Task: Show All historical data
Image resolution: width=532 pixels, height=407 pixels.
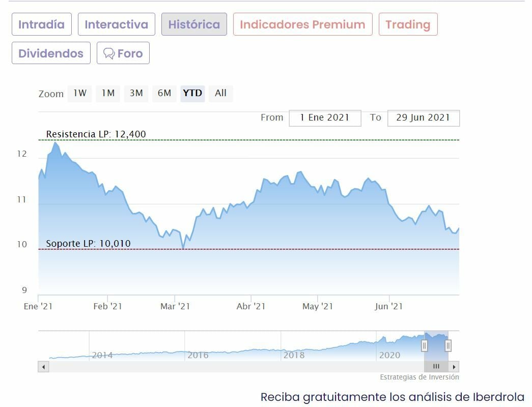Action: (220, 93)
